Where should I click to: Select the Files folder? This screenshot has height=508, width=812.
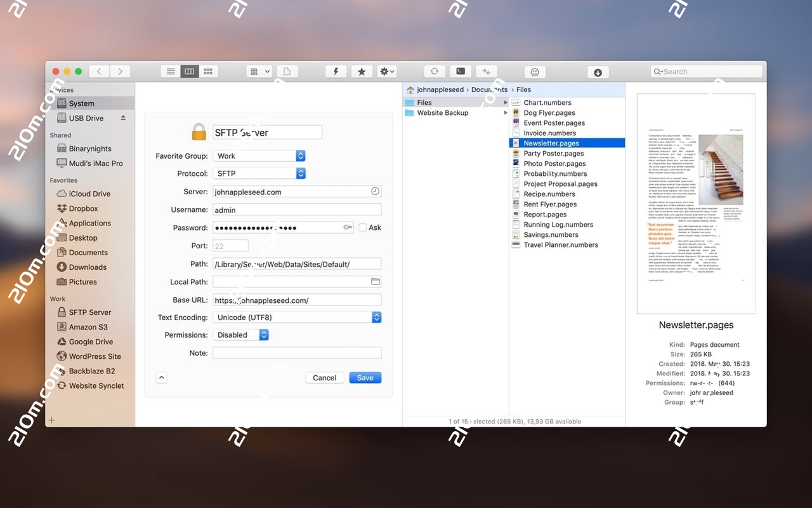[455, 102]
